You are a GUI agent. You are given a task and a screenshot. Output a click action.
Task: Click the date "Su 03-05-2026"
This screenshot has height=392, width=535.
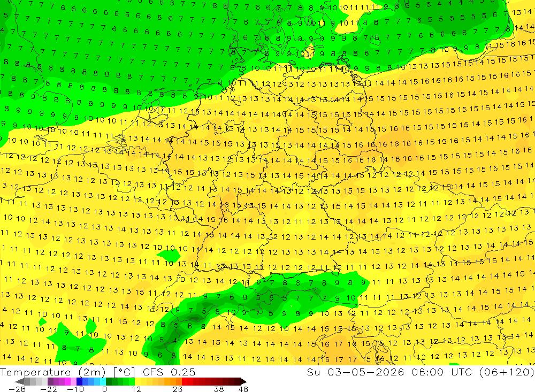(355, 372)
